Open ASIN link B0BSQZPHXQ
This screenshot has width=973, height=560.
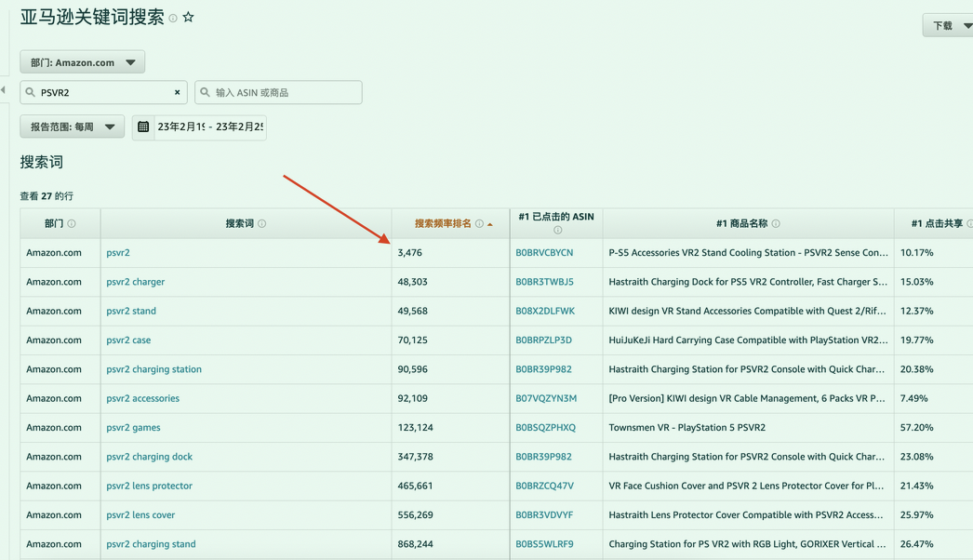pyautogui.click(x=545, y=428)
